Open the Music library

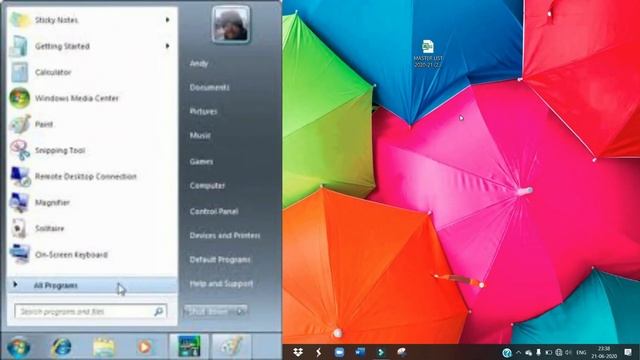click(x=200, y=136)
